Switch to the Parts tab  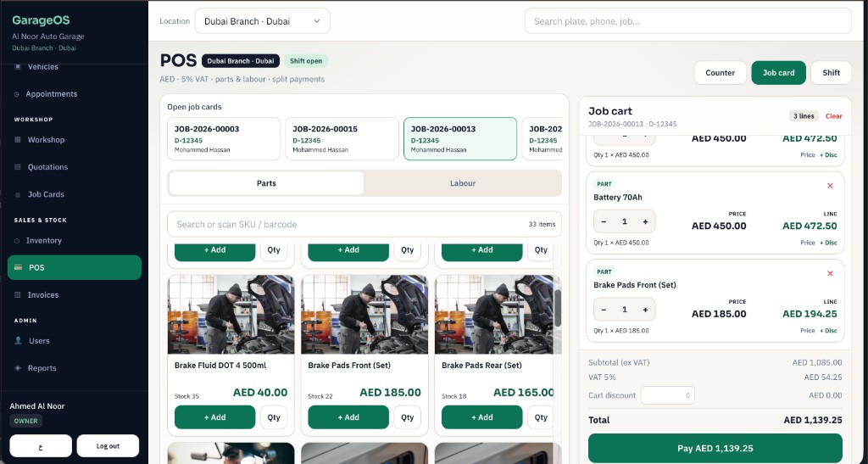266,183
